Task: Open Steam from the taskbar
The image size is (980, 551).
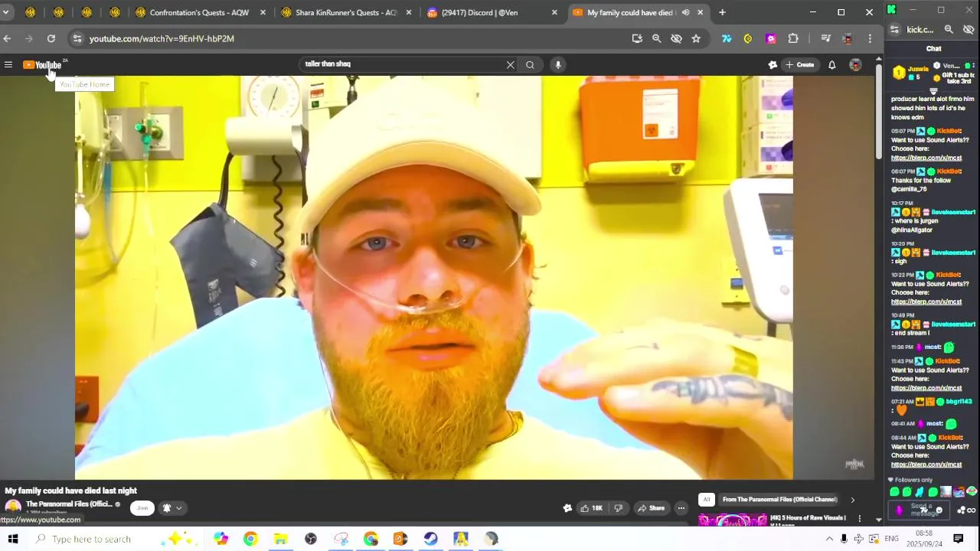Action: (x=431, y=539)
